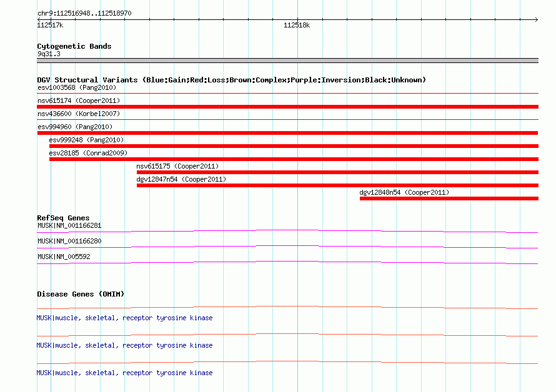Image resolution: width=556 pixels, height=392 pixels.
Task: Click the red loss bar under dgv12847n54
Action: tap(337, 185)
